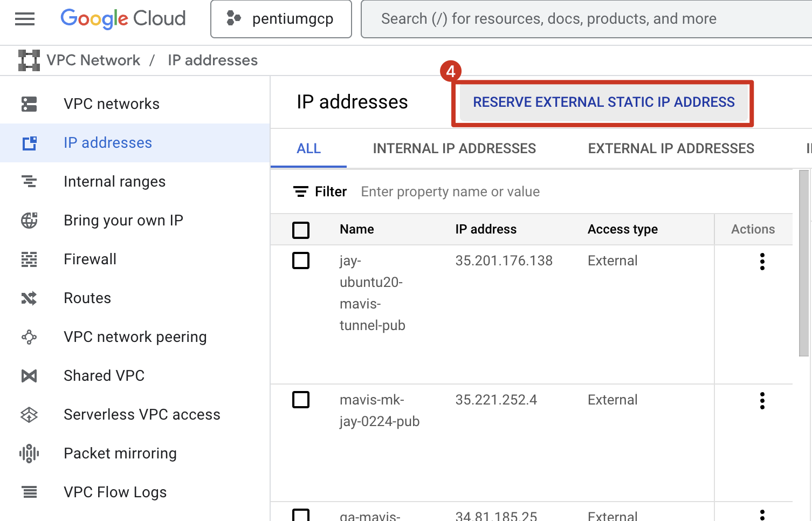The height and width of the screenshot is (521, 812).
Task: Click the VPC networks sidebar icon
Action: 29,104
